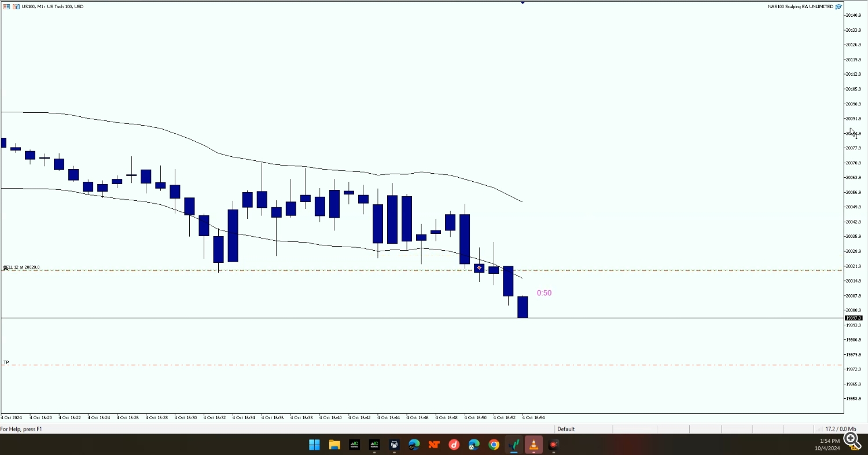
Task: Open IC Markets icon next to File Explorer
Action: 354,445
